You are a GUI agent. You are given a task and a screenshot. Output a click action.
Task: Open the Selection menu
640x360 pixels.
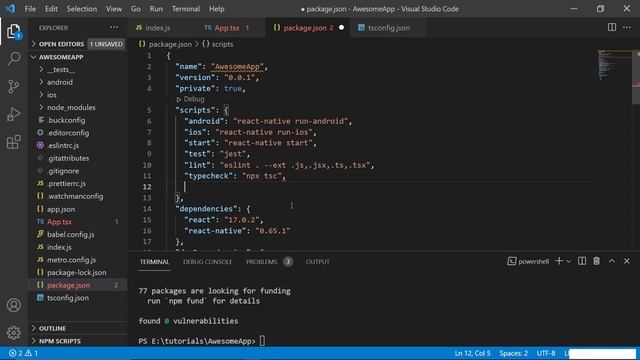82,9
